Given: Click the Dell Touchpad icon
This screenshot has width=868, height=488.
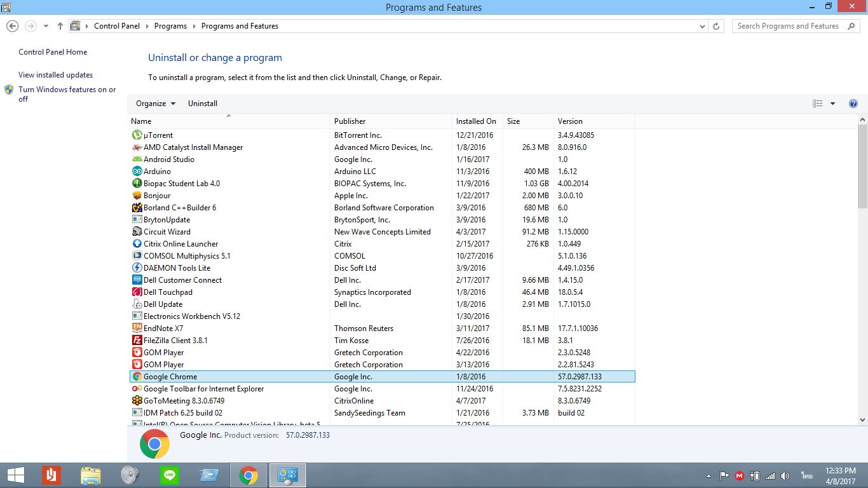Looking at the screenshot, I should click(137, 292).
